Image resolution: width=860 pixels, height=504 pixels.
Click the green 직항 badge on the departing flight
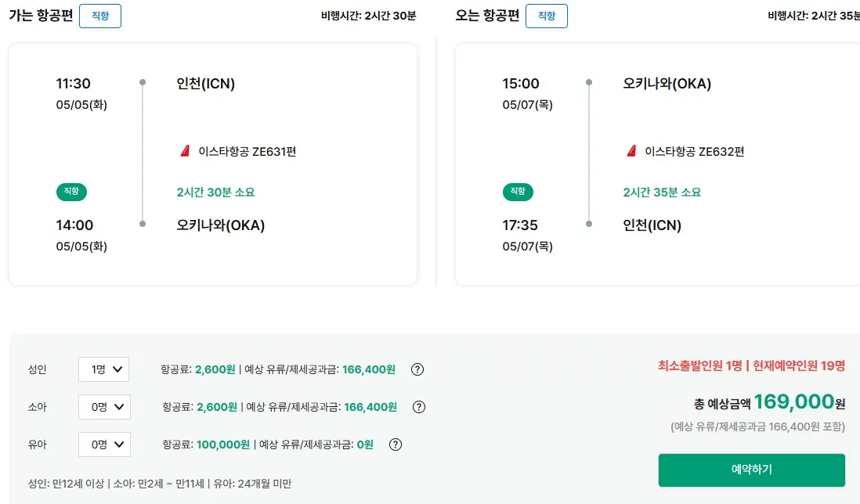(71, 192)
